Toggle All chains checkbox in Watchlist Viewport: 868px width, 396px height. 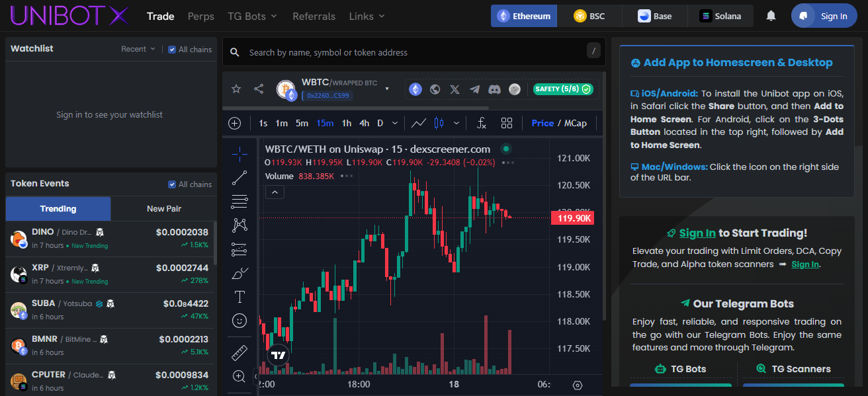[x=172, y=49]
